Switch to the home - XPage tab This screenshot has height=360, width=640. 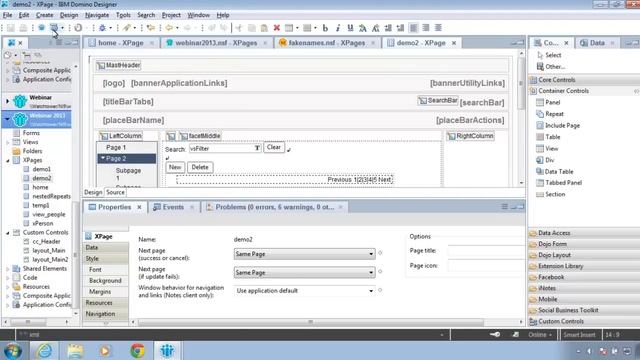[x=120, y=43]
